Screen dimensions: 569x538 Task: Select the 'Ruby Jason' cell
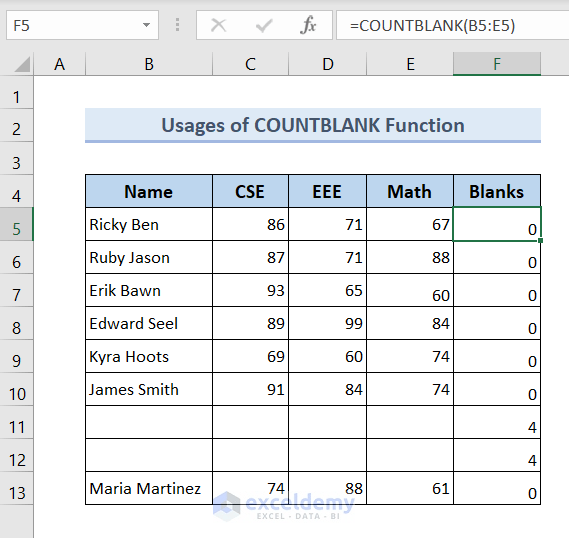click(x=149, y=257)
